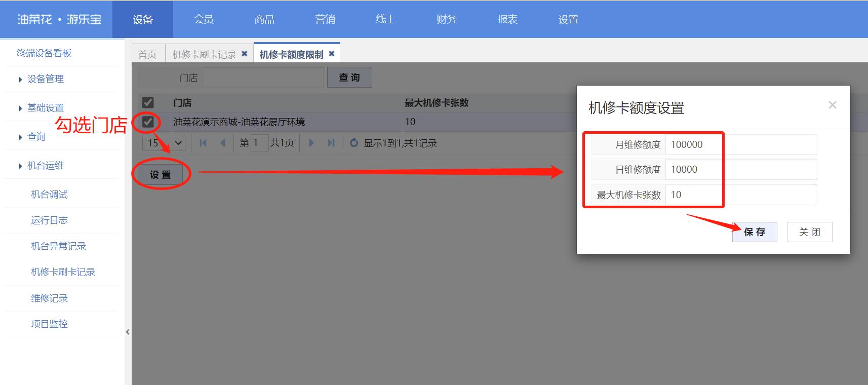Viewport: 868px width, 385px height.
Task: Open the 商品 top menu
Action: click(264, 19)
